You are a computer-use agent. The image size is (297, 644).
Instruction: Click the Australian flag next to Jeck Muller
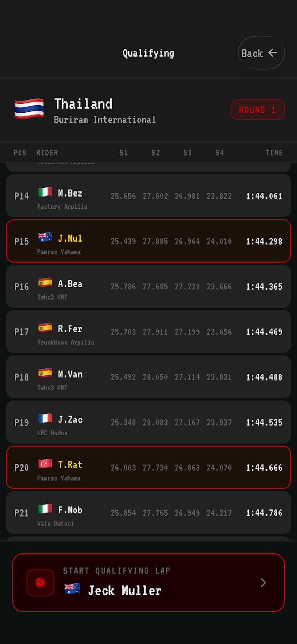[x=72, y=589]
